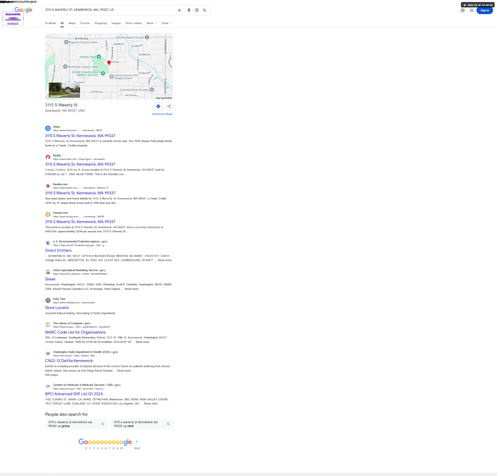Open CN22-12 DaVita Kennewick link

(x=69, y=361)
